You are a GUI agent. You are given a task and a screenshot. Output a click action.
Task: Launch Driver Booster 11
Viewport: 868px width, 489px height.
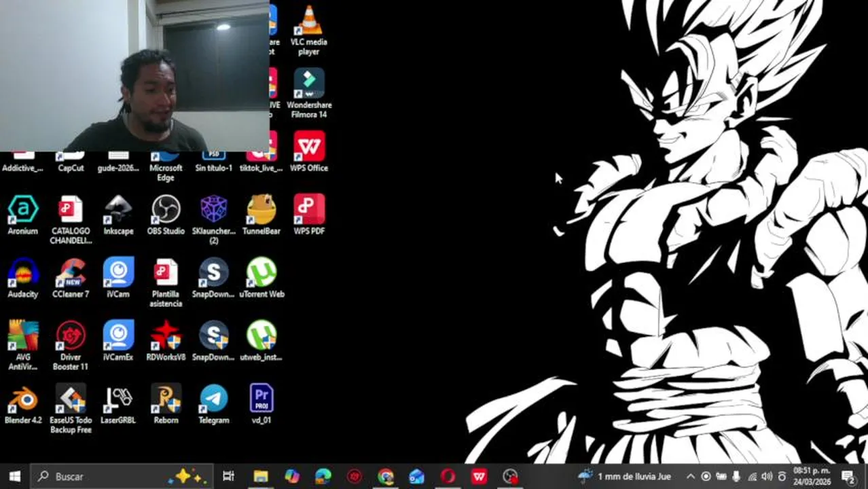71,346
